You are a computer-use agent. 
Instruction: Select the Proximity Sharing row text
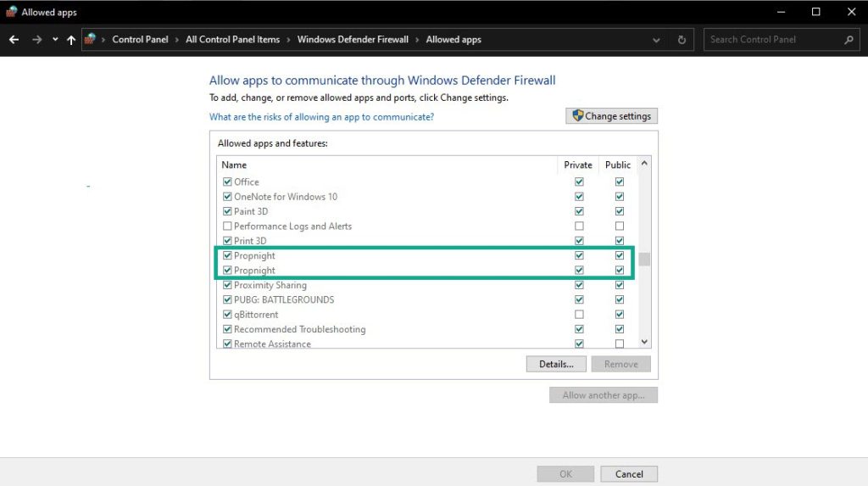click(270, 285)
